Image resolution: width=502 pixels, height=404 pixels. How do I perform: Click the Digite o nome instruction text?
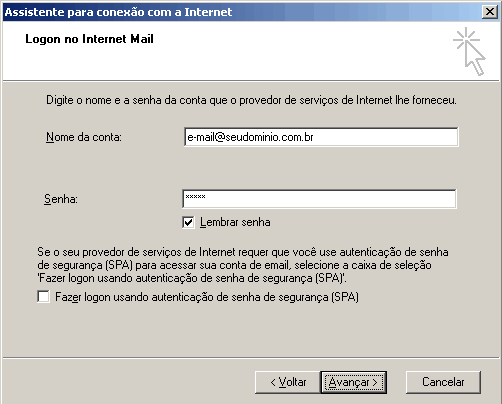tap(251, 100)
